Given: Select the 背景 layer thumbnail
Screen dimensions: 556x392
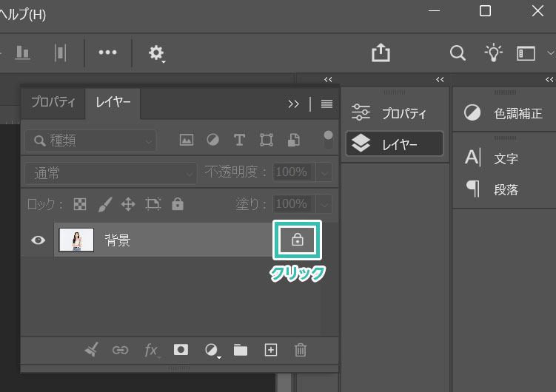Looking at the screenshot, I should (x=76, y=240).
